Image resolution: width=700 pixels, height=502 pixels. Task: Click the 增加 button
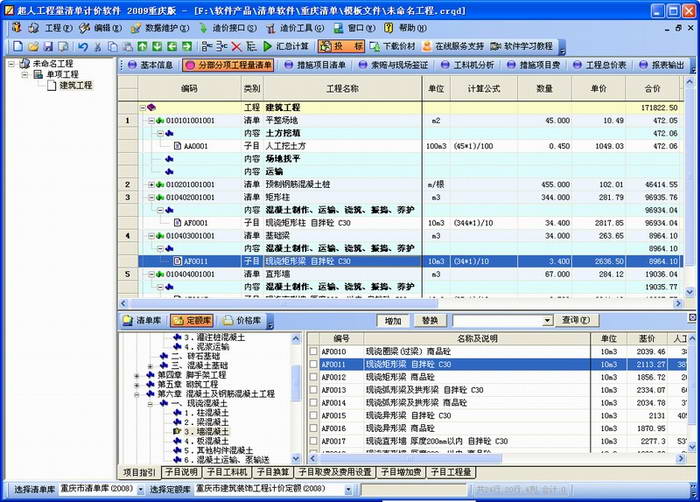(394, 321)
